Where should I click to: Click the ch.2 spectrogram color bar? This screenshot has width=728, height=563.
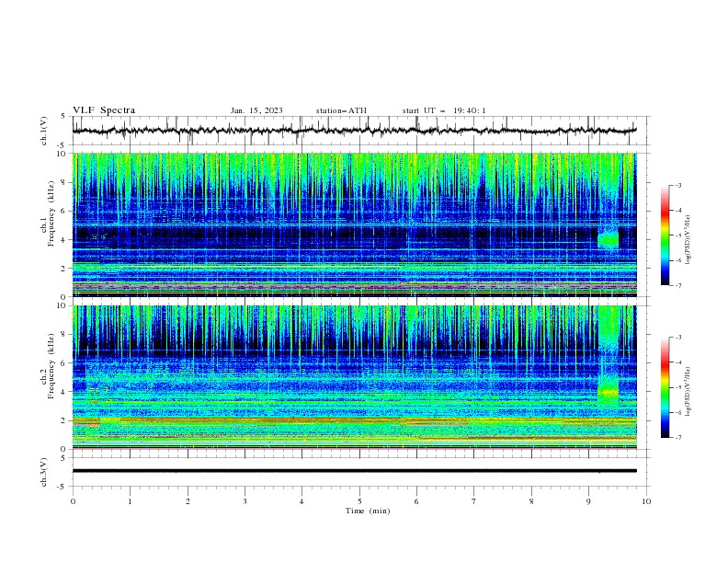(665, 387)
